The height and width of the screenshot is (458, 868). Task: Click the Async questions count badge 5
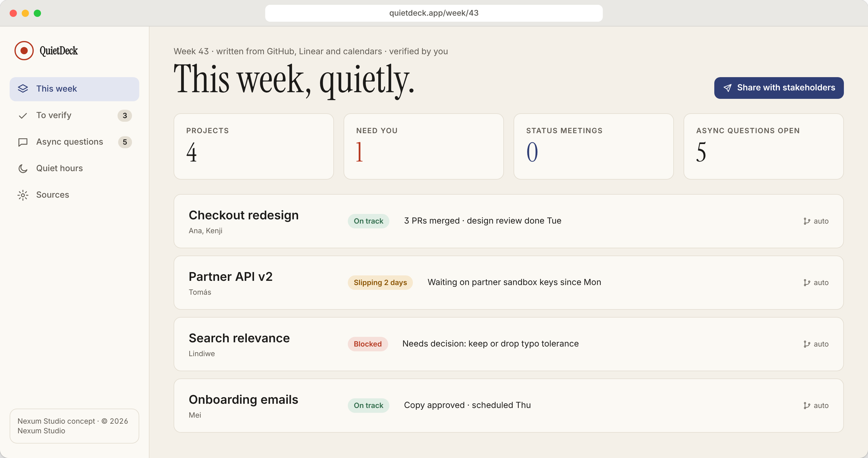point(125,142)
